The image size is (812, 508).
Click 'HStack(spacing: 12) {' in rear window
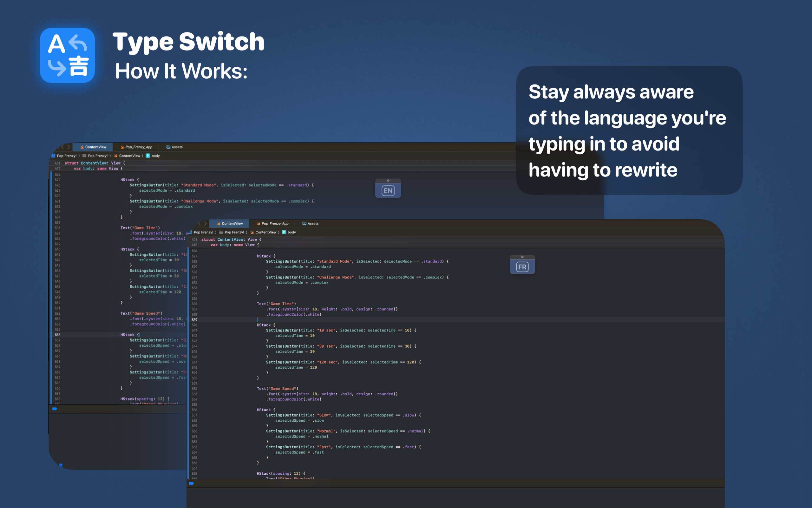tap(145, 399)
